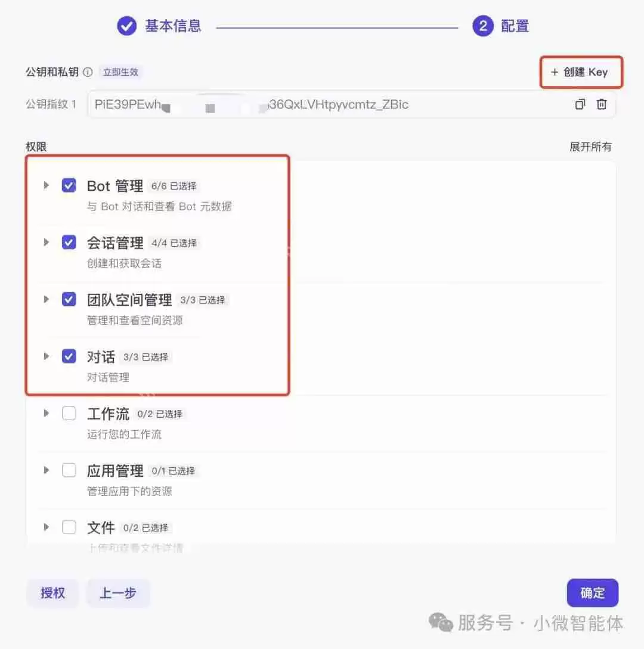Enable the 应用管理 permission
The image size is (644, 649).
point(69,470)
